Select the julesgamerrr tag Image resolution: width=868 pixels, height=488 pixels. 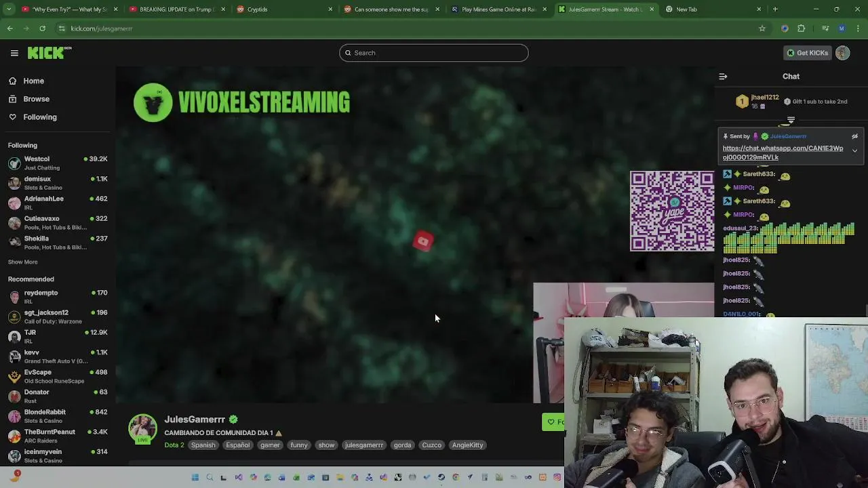364,445
